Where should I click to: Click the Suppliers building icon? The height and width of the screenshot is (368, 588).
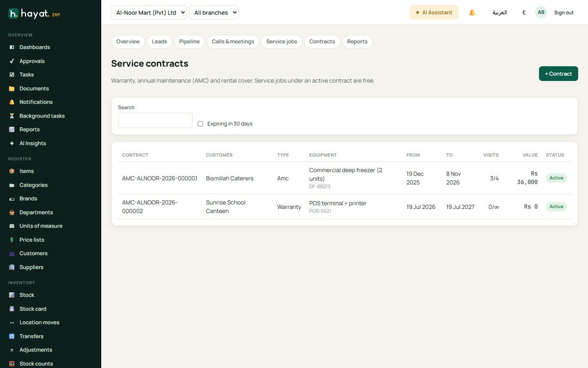point(12,267)
